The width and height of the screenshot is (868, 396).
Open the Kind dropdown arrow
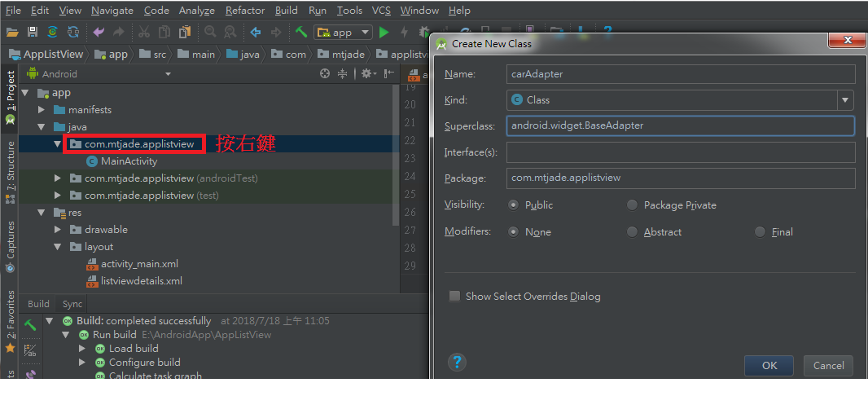pos(845,100)
